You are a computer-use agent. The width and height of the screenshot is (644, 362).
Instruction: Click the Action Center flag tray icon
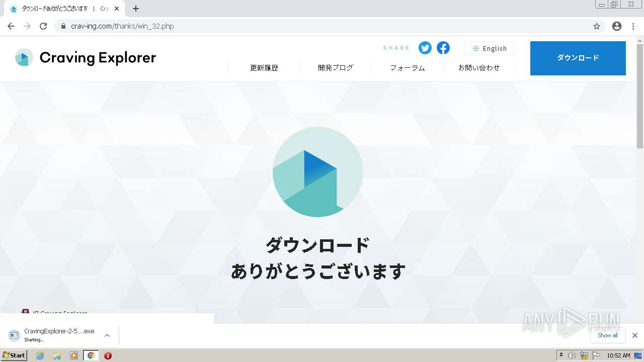coord(596,355)
